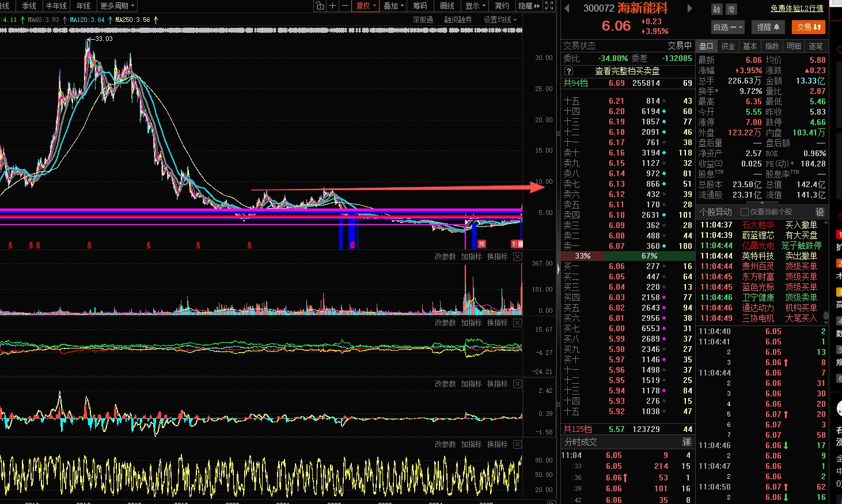Switch to the 基本 tab
The width and height of the screenshot is (842, 504).
click(750, 46)
